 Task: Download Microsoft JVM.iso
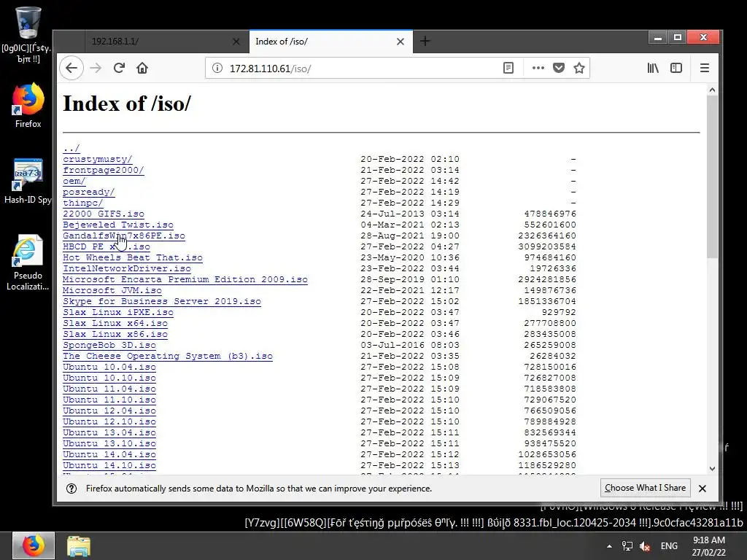(112, 290)
